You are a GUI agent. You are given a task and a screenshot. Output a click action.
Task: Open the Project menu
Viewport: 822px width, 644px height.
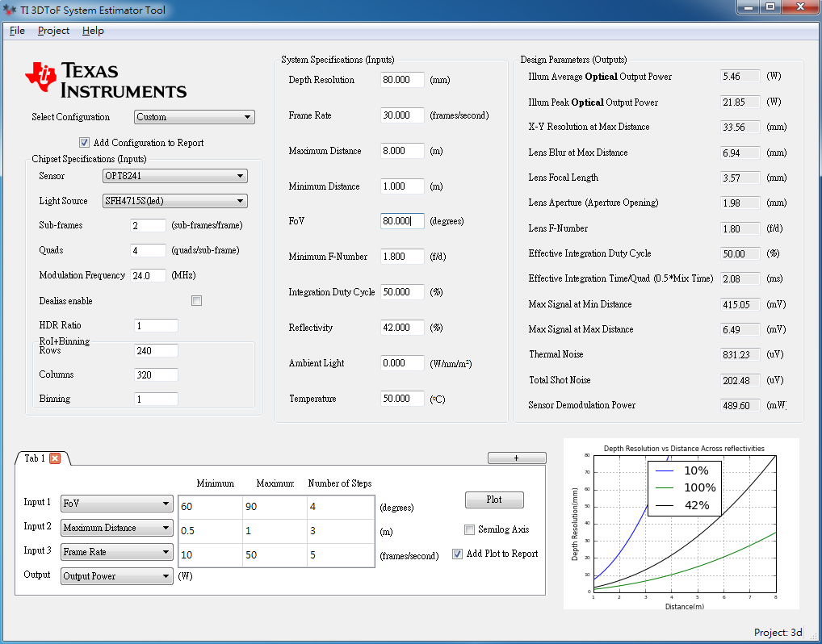pos(53,31)
